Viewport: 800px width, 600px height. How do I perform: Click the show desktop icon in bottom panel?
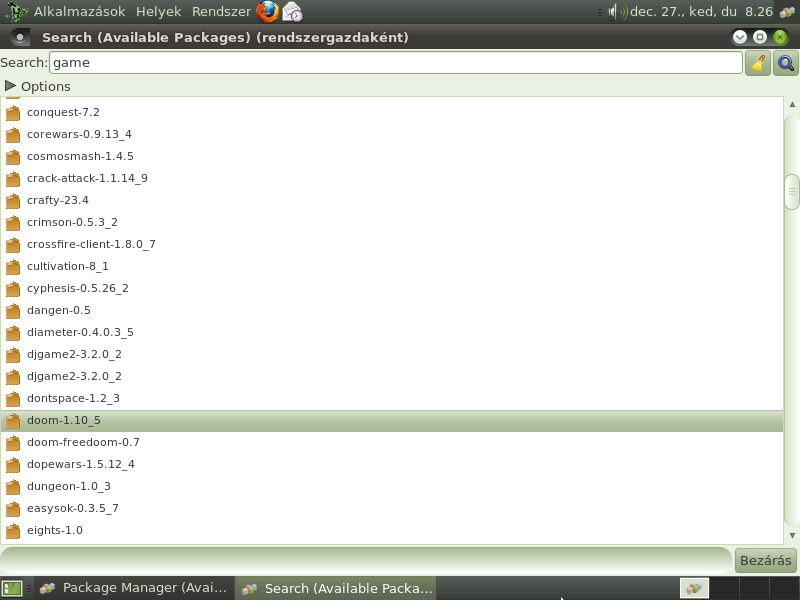click(12, 588)
